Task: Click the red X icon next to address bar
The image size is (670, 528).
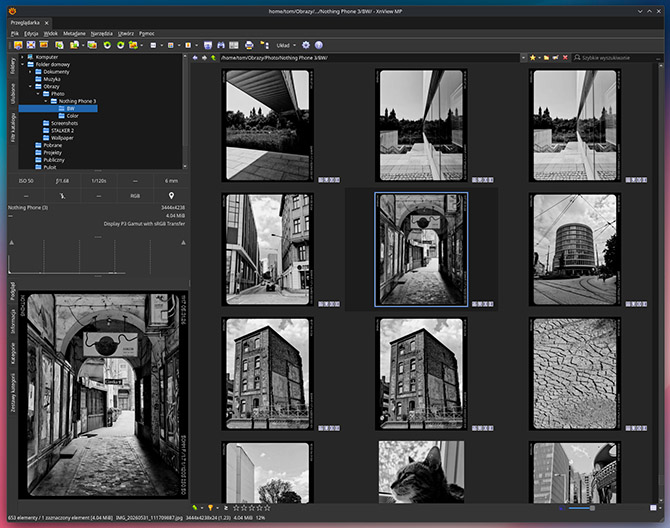Action: [565, 58]
